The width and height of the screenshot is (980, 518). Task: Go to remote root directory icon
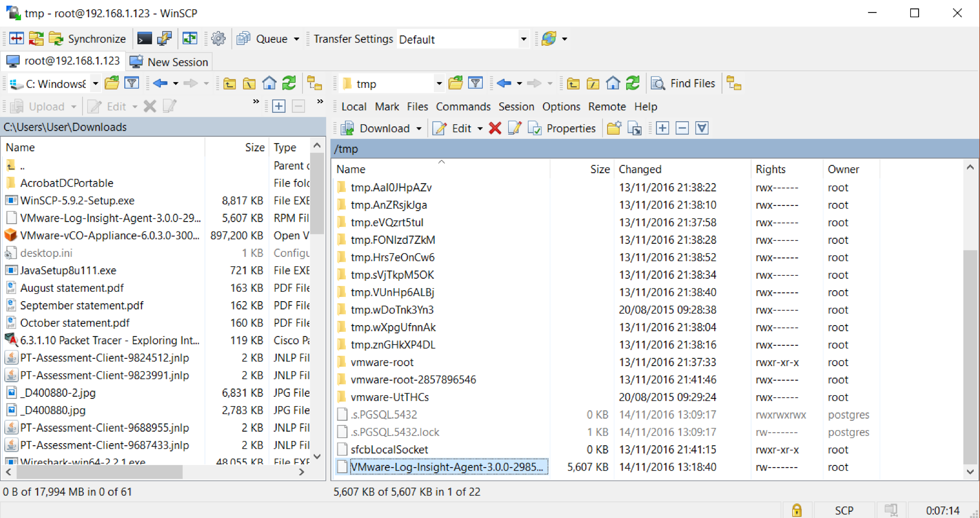point(593,83)
